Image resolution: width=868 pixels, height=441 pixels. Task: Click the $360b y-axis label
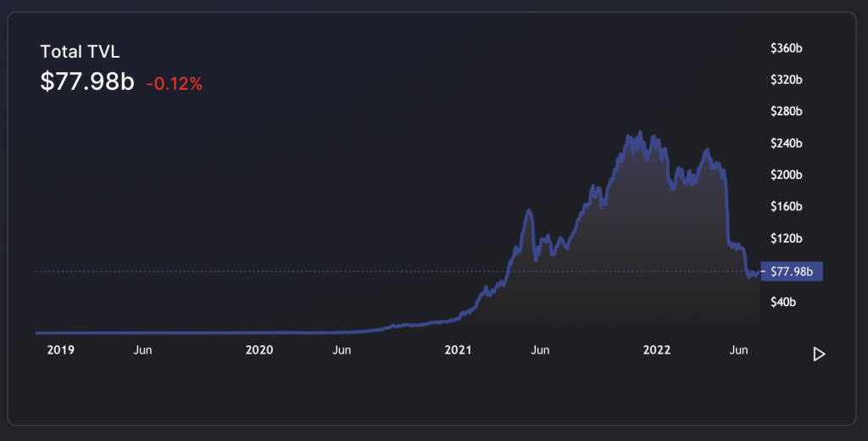786,48
